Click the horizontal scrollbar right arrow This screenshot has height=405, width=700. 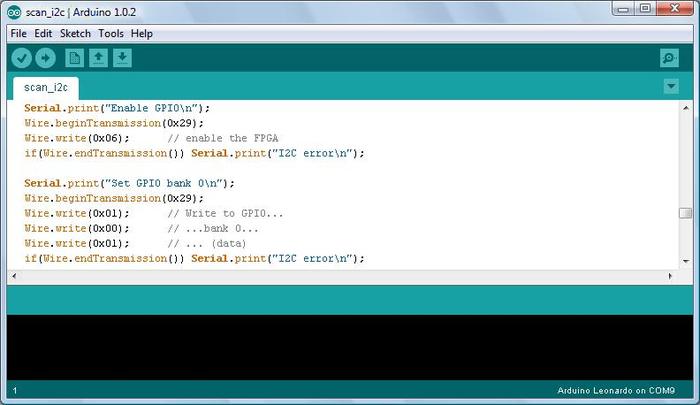(670, 276)
